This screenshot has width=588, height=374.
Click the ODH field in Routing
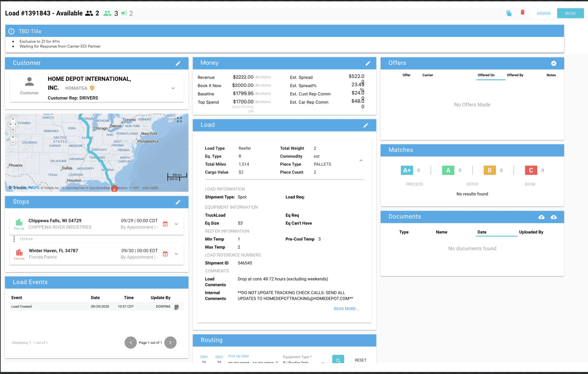(204, 362)
